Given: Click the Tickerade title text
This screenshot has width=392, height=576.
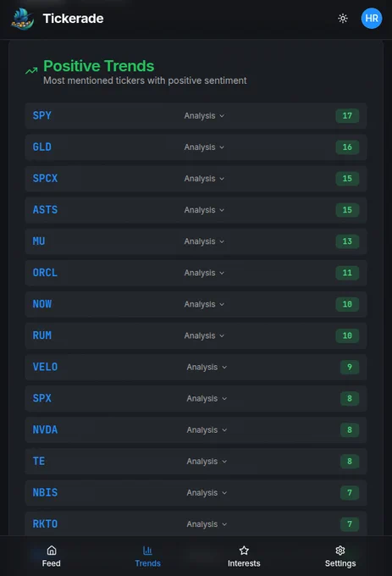Looking at the screenshot, I should click(x=73, y=19).
